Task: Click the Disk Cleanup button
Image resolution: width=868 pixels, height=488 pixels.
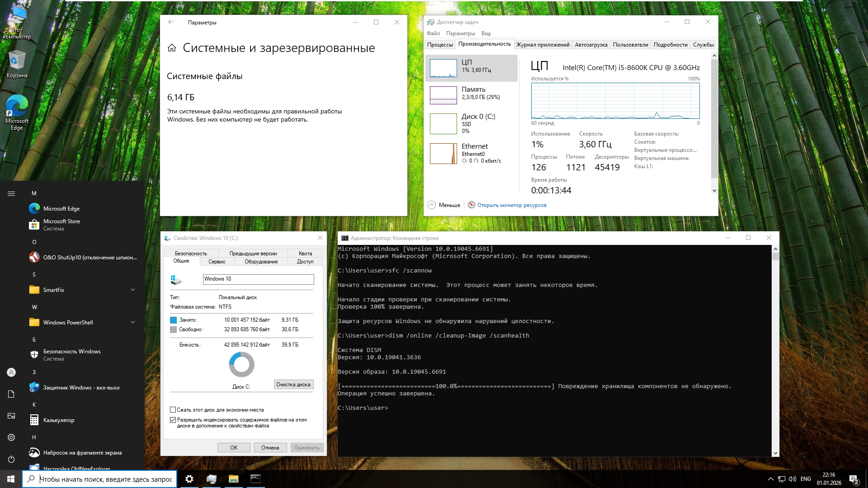Action: coord(293,385)
